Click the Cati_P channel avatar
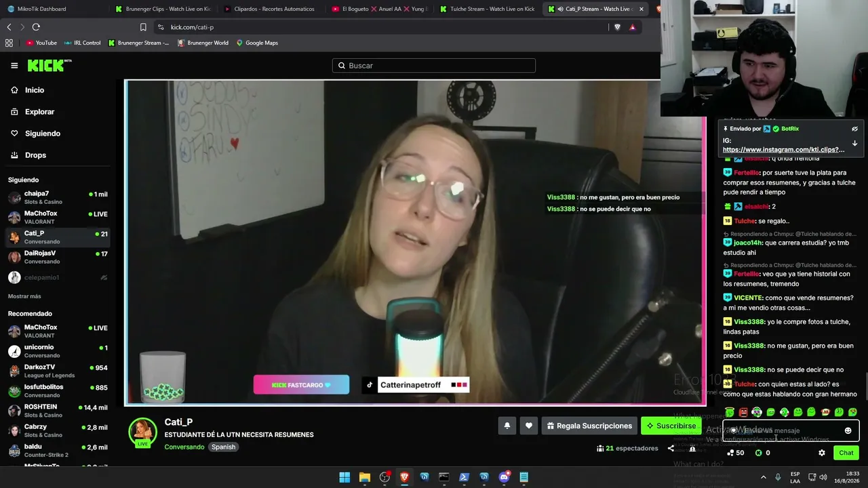Viewport: 868px width, 488px height. [143, 432]
